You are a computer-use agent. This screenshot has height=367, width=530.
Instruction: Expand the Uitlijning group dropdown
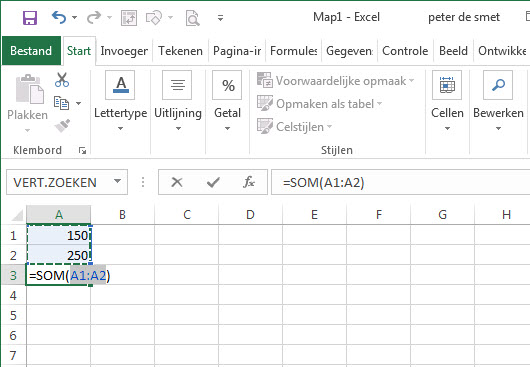coord(178,101)
